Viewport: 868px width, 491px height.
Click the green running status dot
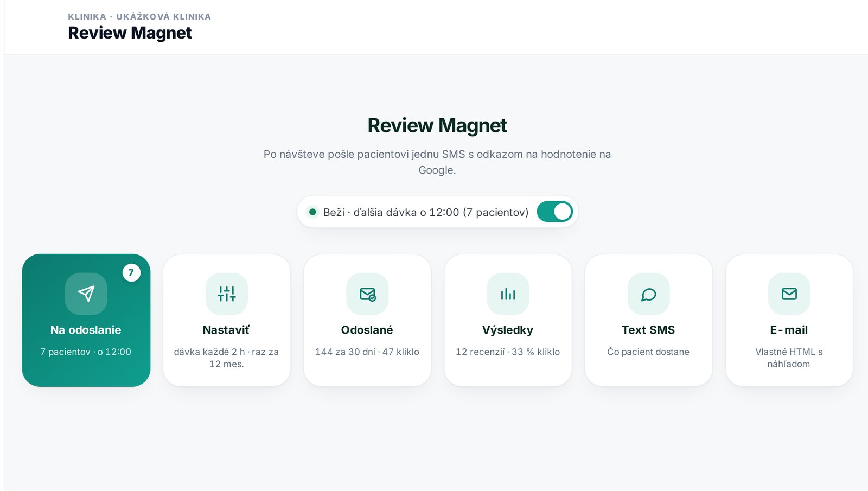[312, 212]
